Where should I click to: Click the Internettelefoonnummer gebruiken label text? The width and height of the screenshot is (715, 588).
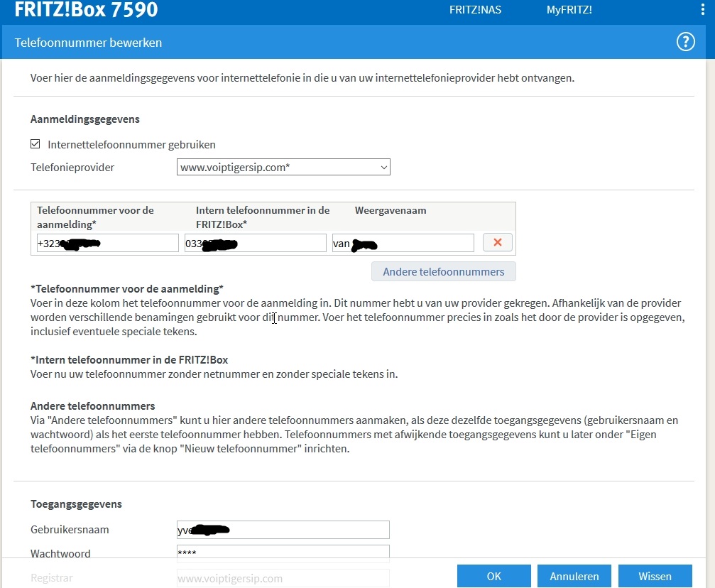coord(131,145)
